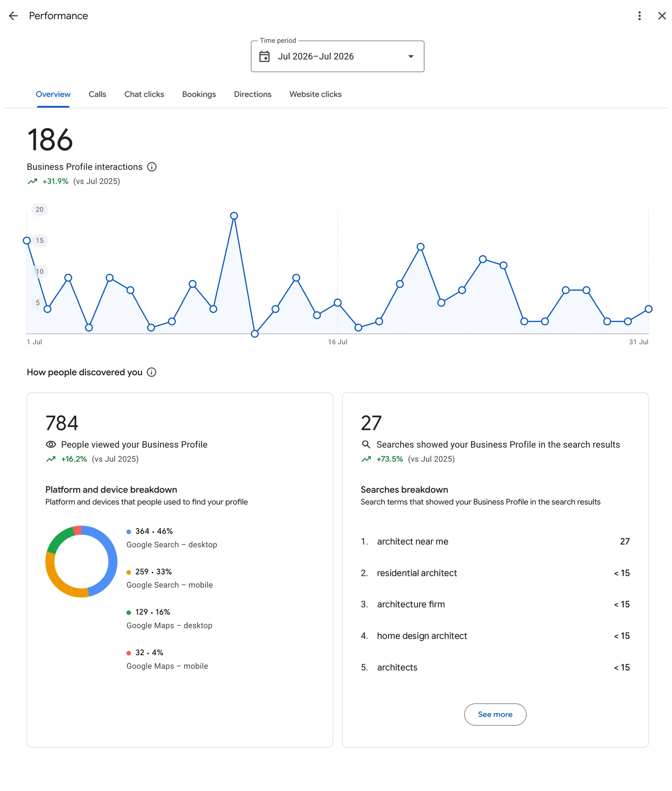This screenshot has height=791, width=672.
Task: Click the See more button
Action: [495, 715]
